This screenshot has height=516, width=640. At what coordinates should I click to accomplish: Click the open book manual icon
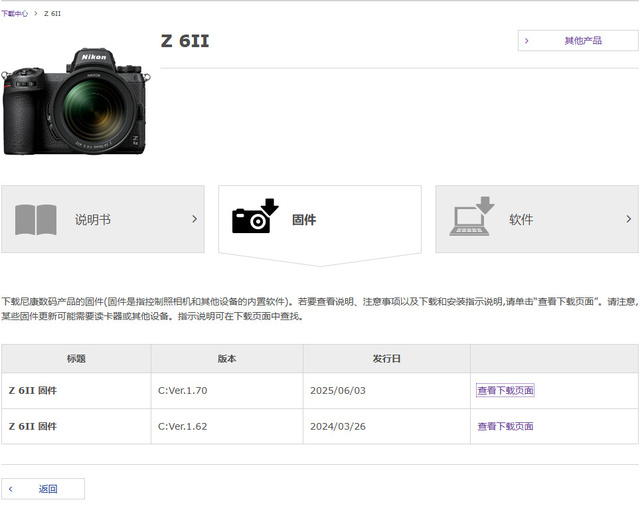pos(36,220)
